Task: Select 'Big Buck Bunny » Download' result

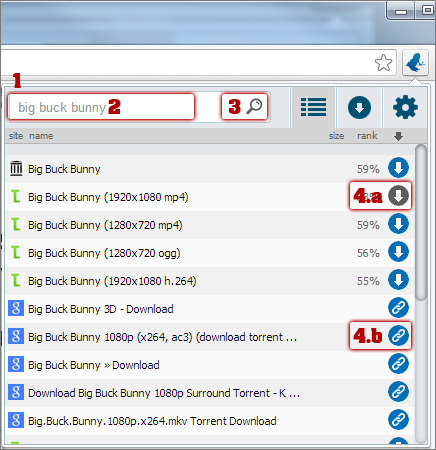Action: [x=94, y=365]
